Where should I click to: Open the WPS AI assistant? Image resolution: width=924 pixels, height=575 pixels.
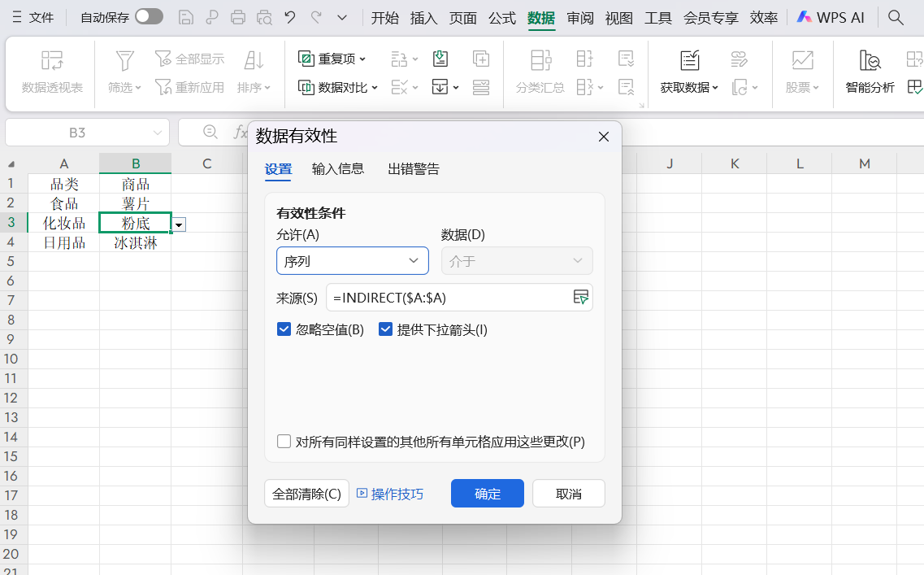point(830,17)
